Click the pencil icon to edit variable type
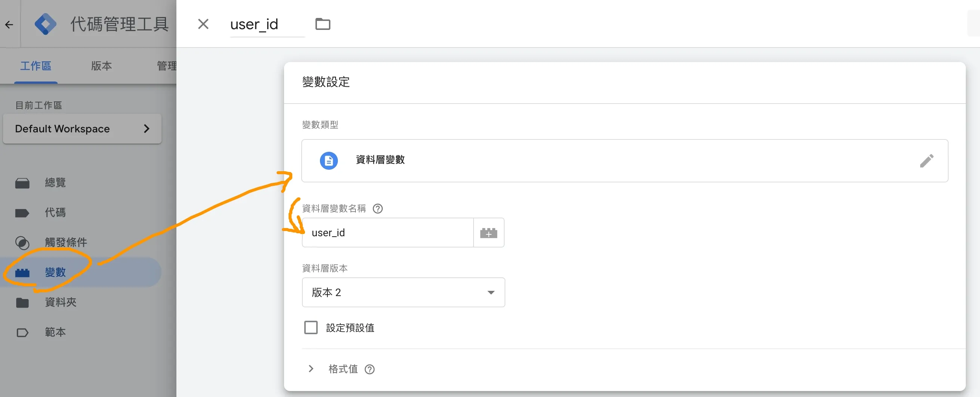 point(927,161)
